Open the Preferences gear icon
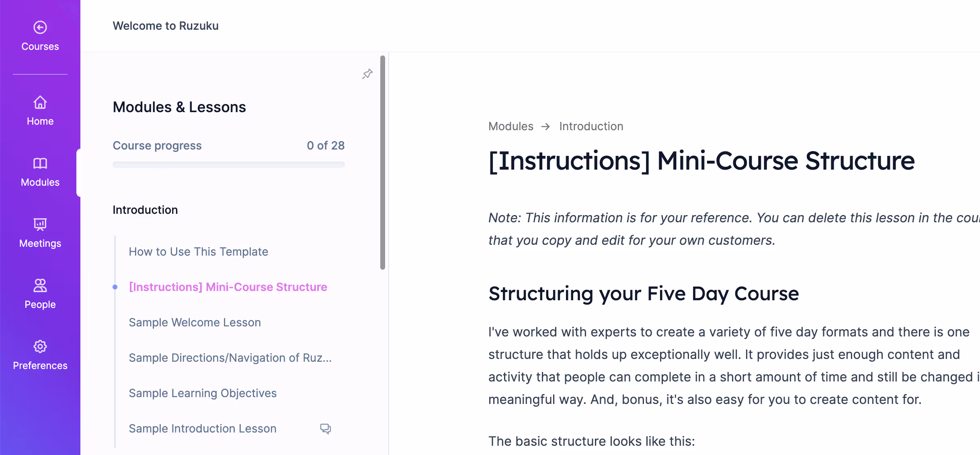The width and height of the screenshot is (980, 455). tap(40, 346)
